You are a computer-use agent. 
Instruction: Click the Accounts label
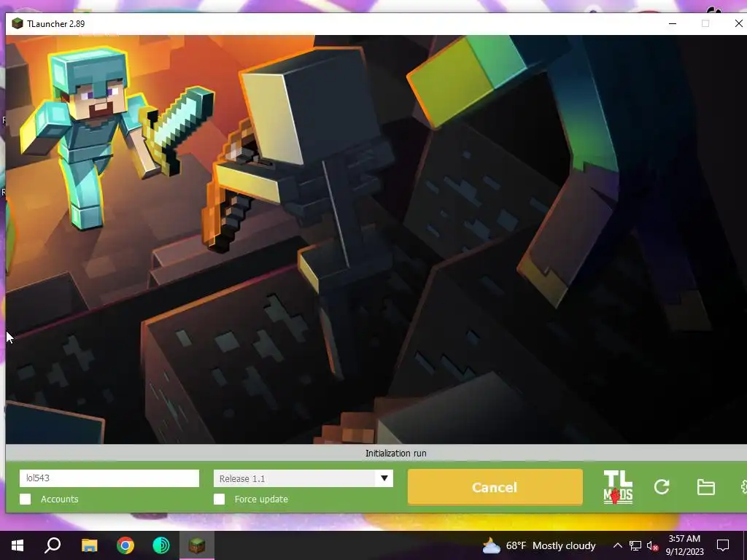60,499
